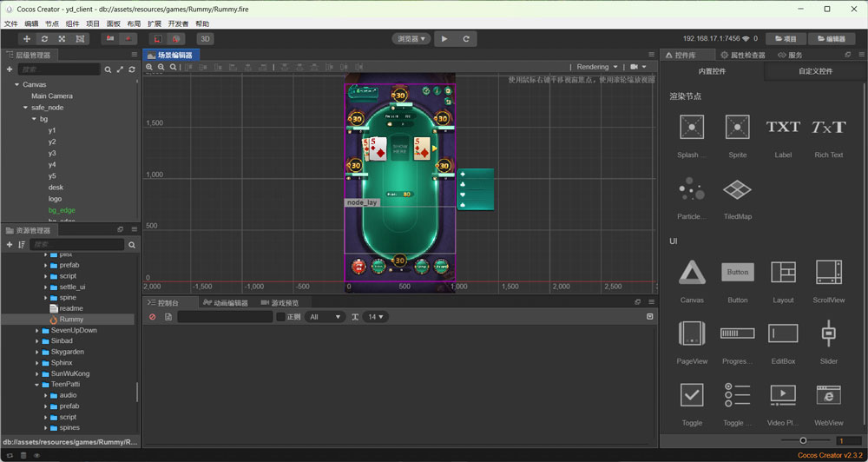The image size is (868, 462).
Task: Select the scale transform tool
Action: tap(62, 39)
